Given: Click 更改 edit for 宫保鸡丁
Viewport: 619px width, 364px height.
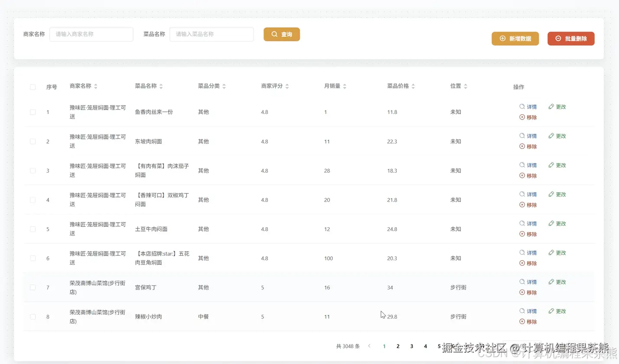Looking at the screenshot, I should [557, 282].
